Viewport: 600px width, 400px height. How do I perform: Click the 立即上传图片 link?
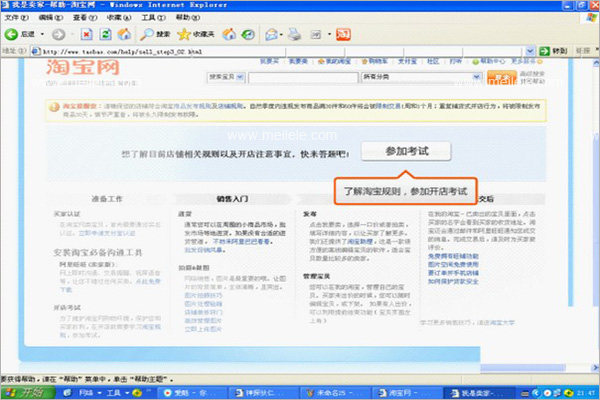(x=203, y=329)
